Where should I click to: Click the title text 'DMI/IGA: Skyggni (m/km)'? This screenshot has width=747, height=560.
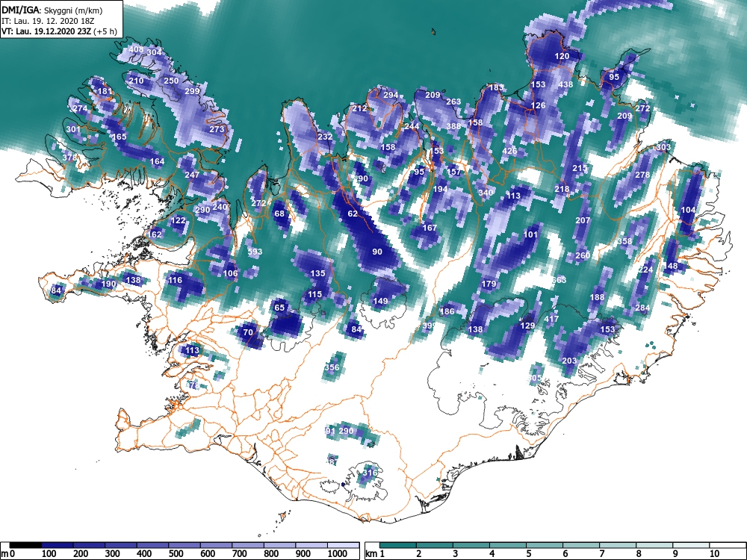click(x=52, y=10)
